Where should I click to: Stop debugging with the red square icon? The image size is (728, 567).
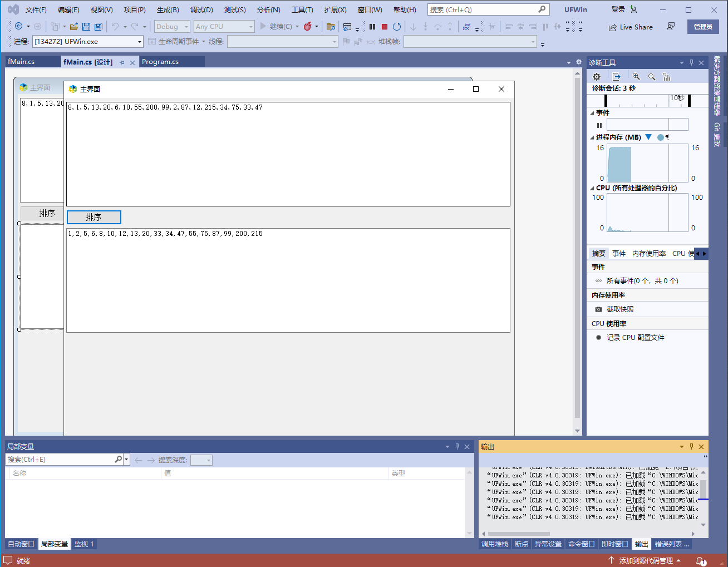click(x=384, y=27)
